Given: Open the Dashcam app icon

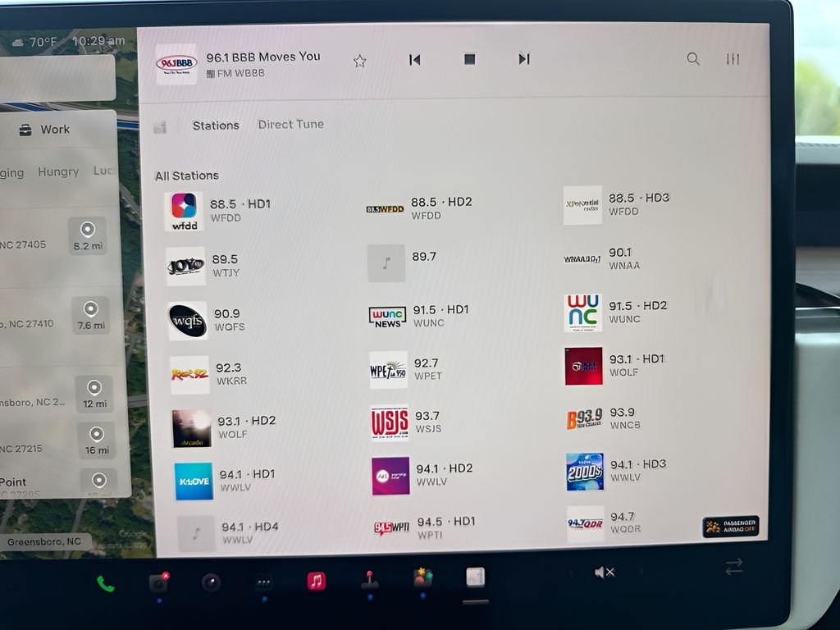Looking at the screenshot, I should click(x=158, y=582).
